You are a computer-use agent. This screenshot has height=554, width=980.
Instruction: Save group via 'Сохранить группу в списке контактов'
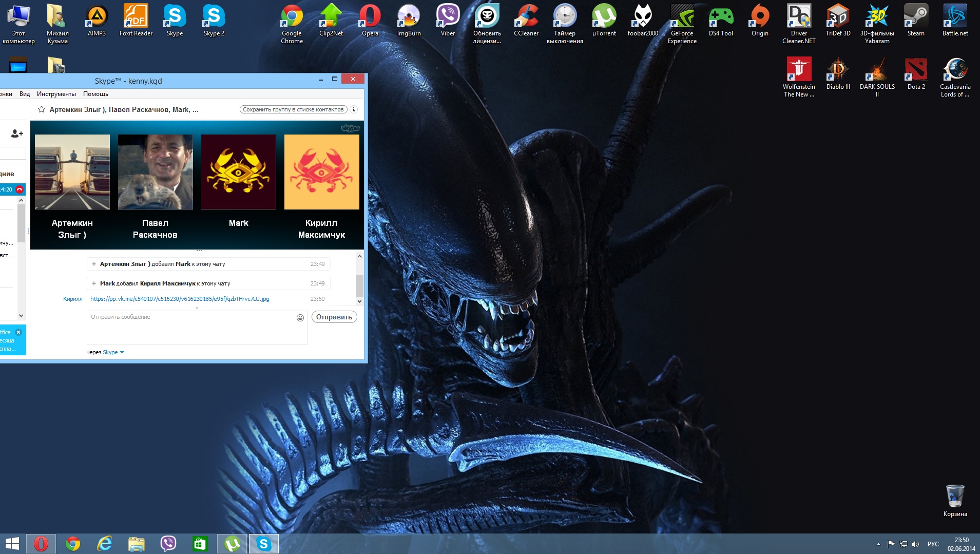point(293,109)
